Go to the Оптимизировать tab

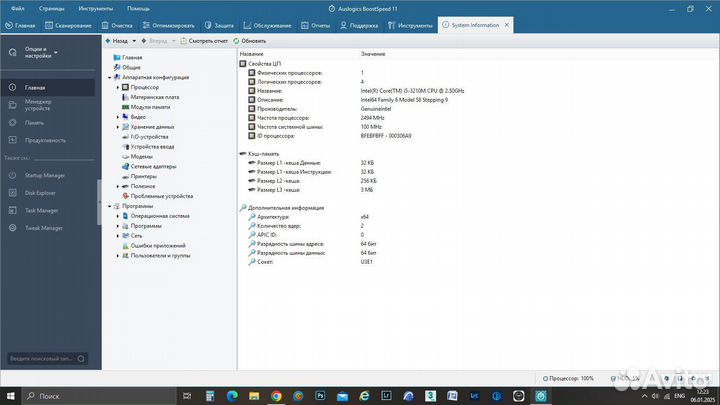coord(169,25)
